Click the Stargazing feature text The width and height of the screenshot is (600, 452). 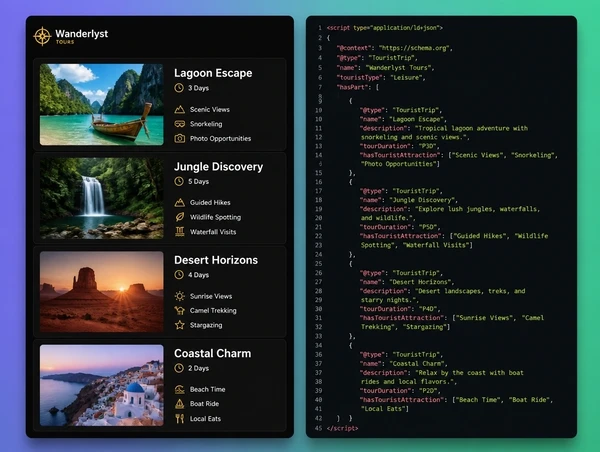(206, 325)
